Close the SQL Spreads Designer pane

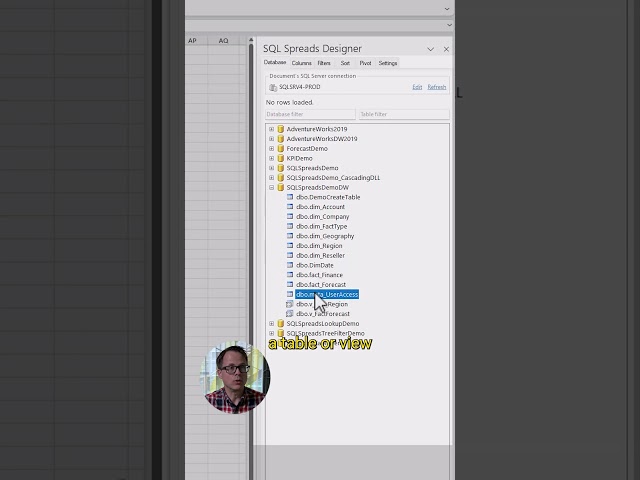pyautogui.click(x=446, y=49)
